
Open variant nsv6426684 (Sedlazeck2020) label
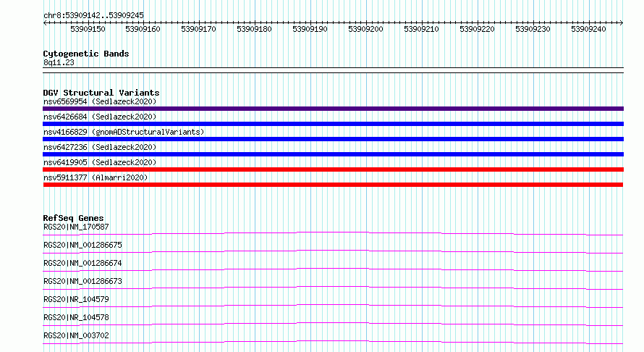click(100, 117)
